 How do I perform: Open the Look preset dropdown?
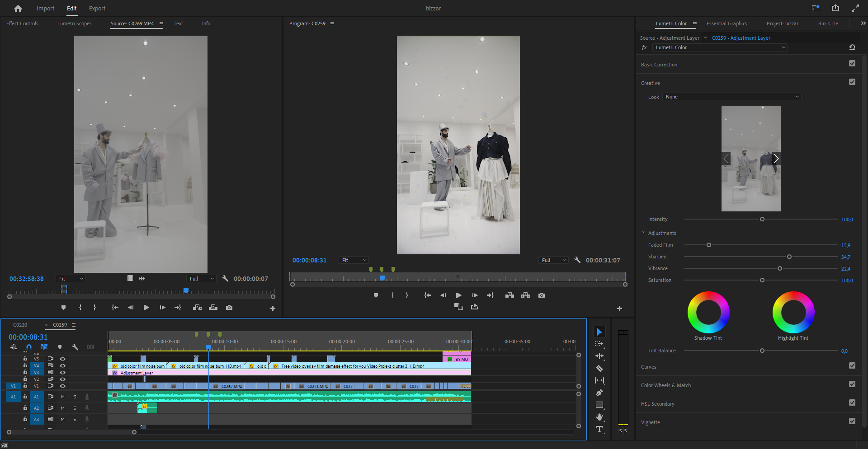(x=732, y=97)
